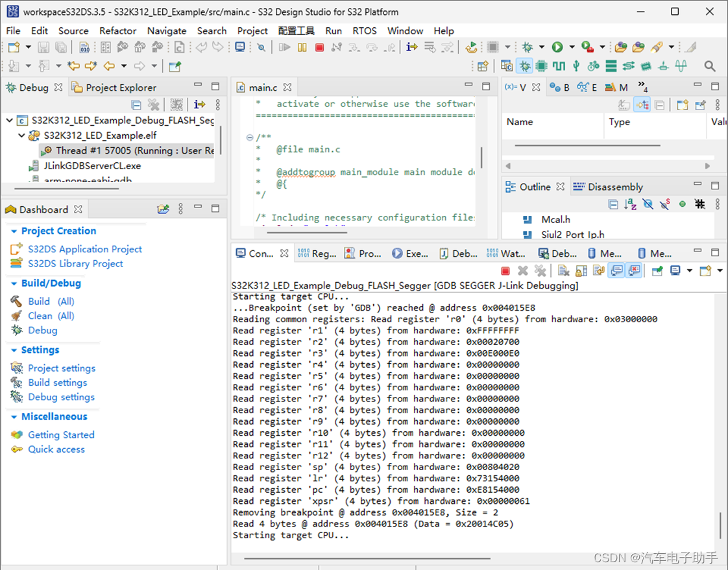
Task: Switch to the C/C++ perspective icon
Action: [x=507, y=66]
